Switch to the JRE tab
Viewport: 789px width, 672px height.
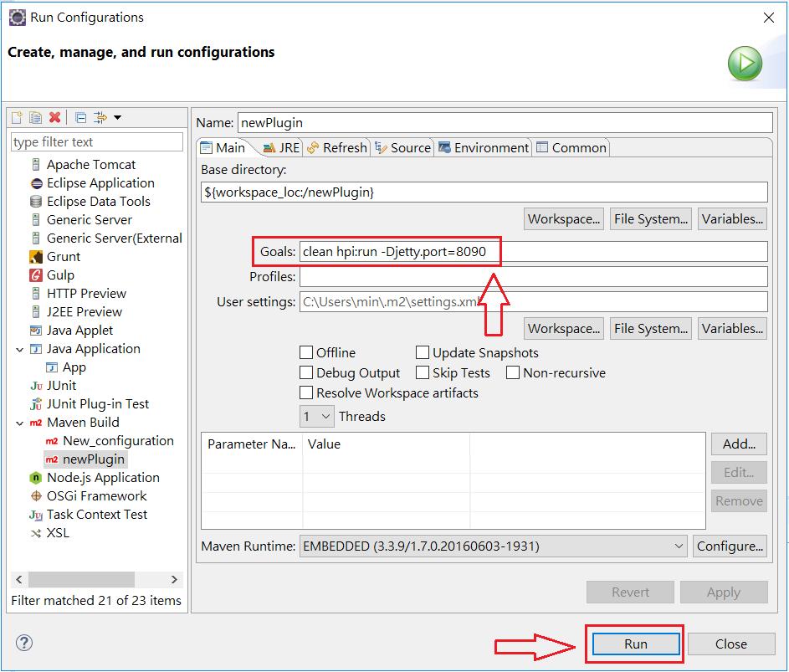click(281, 148)
